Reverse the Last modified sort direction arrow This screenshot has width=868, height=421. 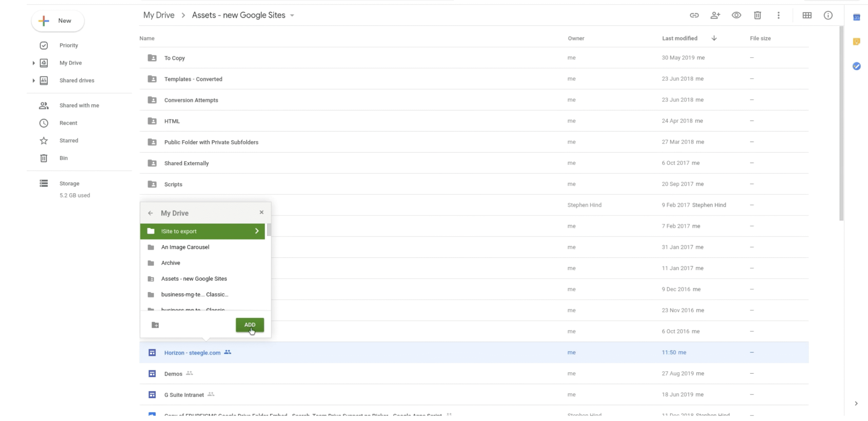tap(714, 38)
